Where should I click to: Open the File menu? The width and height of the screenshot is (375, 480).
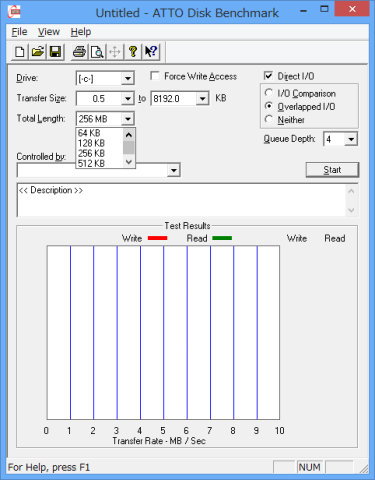pyautogui.click(x=19, y=32)
